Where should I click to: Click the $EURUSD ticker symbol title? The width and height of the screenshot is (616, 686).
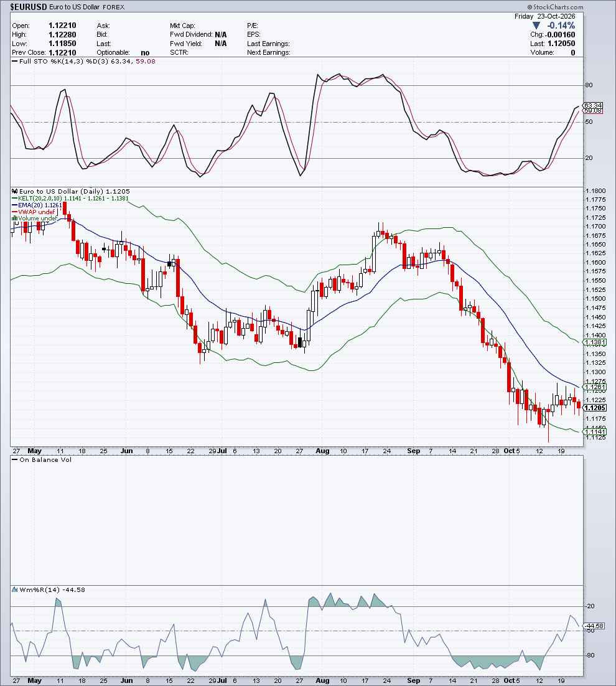29,7
